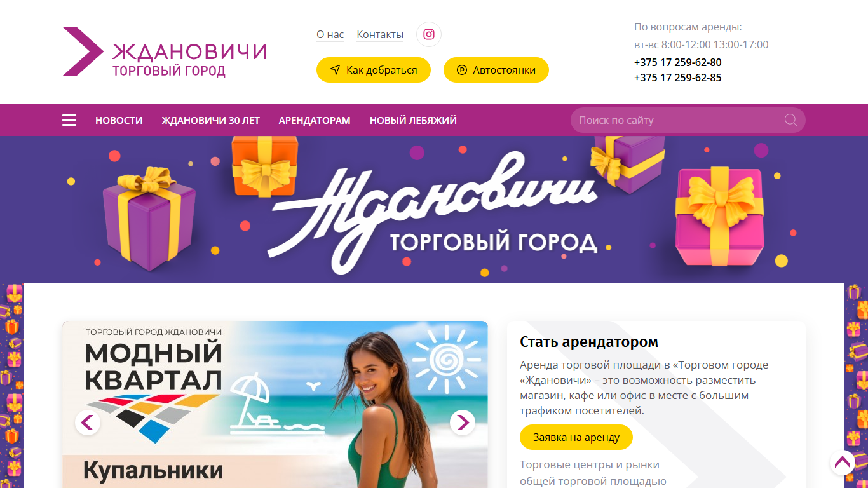This screenshot has height=488, width=868.
Task: Click the Заявка на аренду button
Action: pyautogui.click(x=576, y=437)
